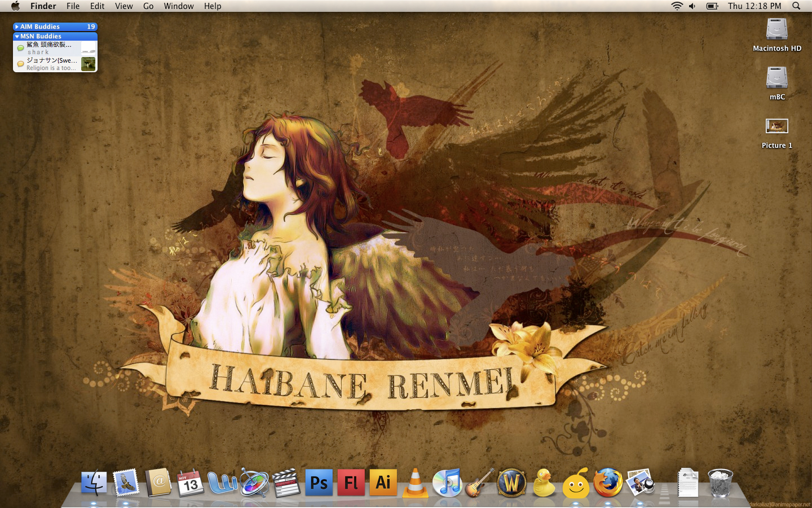Launch Final Cut clapperboard icon
This screenshot has width=812, height=508.
click(x=286, y=483)
